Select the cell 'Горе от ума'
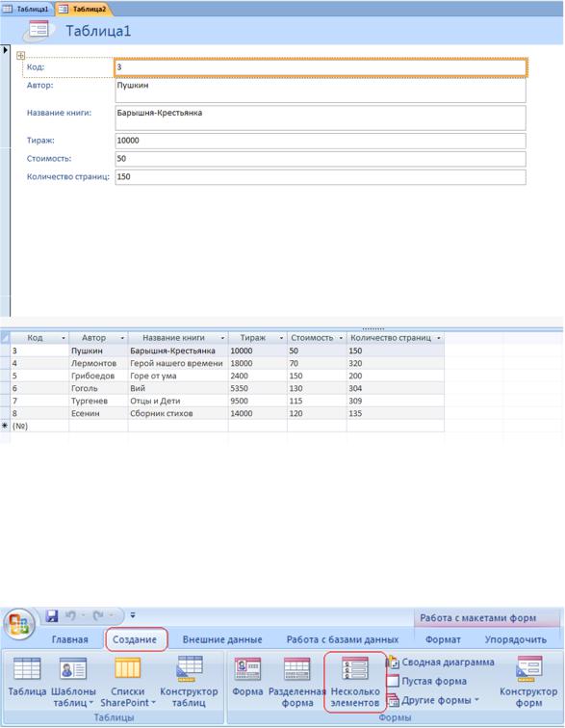The width and height of the screenshot is (565, 728). pos(178,376)
